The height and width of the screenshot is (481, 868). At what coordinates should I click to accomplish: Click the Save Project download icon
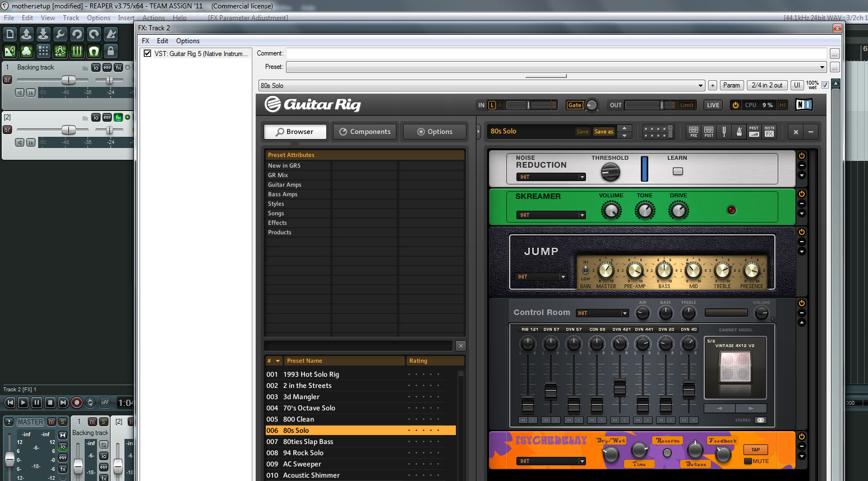tap(43, 35)
